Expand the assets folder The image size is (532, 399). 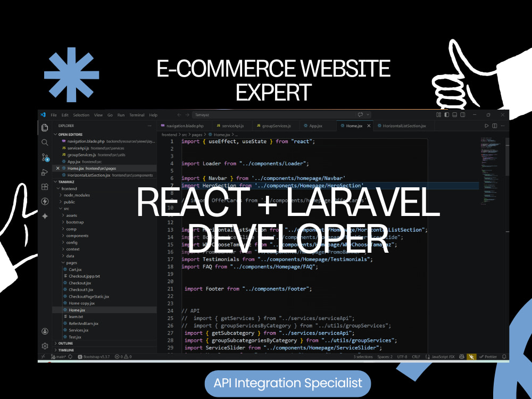(x=63, y=215)
